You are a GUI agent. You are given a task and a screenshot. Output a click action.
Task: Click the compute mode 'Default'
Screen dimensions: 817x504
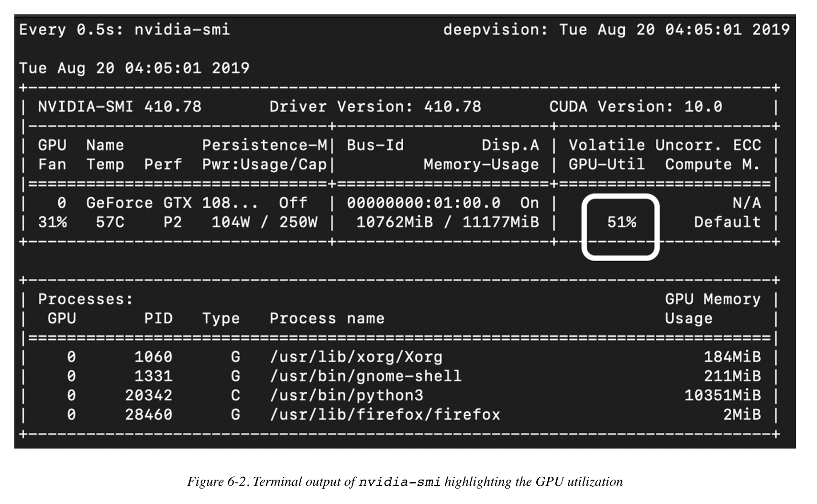tap(727, 222)
